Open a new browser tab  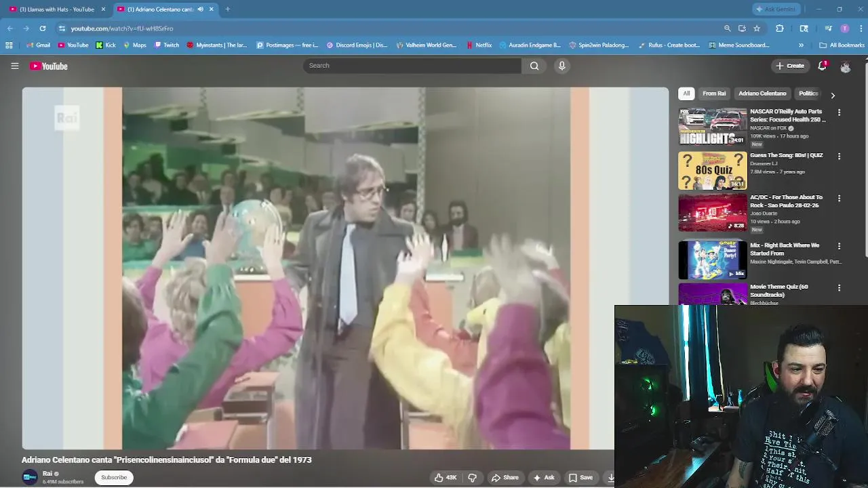(227, 9)
